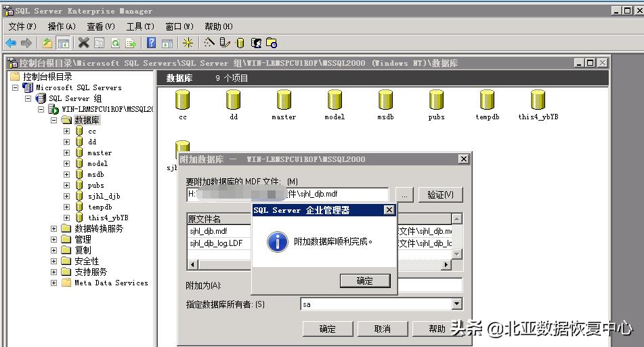644x347 pixels.
Task: Click 验证(V) in the attach dialog
Action: click(440, 195)
